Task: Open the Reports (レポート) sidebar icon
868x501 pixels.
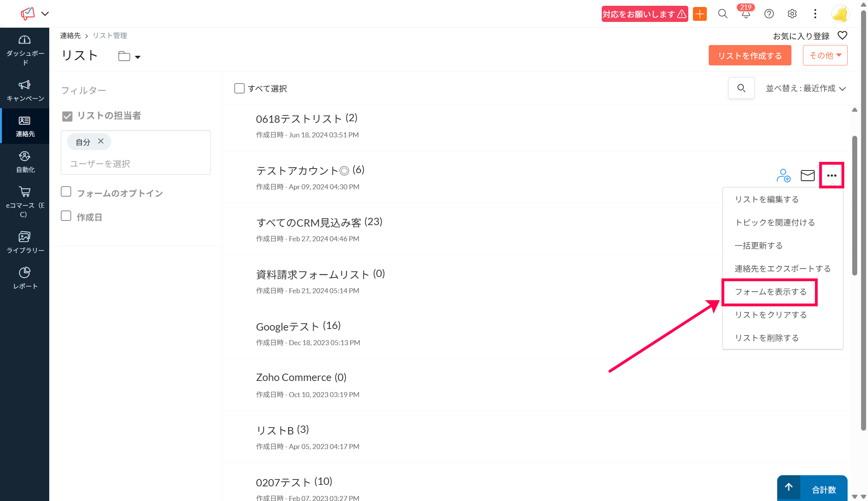Action: click(x=25, y=278)
